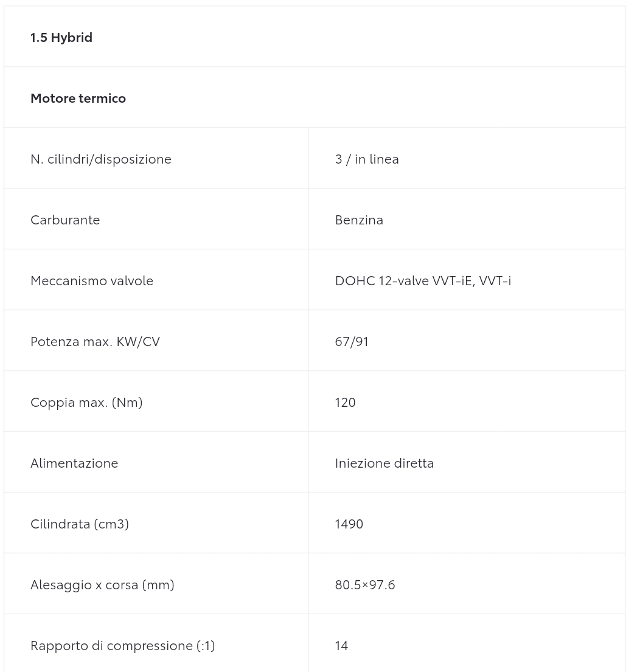Click the "N. cilindri/disposizione" row label

tap(101, 159)
